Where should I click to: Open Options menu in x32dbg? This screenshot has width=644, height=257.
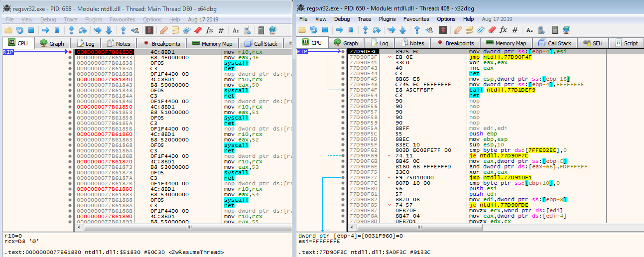click(446, 19)
